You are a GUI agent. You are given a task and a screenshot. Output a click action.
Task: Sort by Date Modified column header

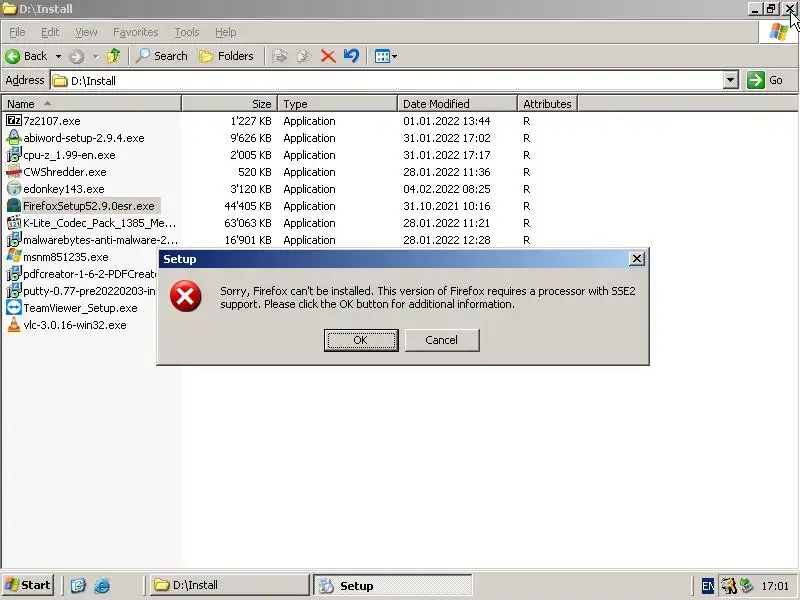(x=457, y=104)
